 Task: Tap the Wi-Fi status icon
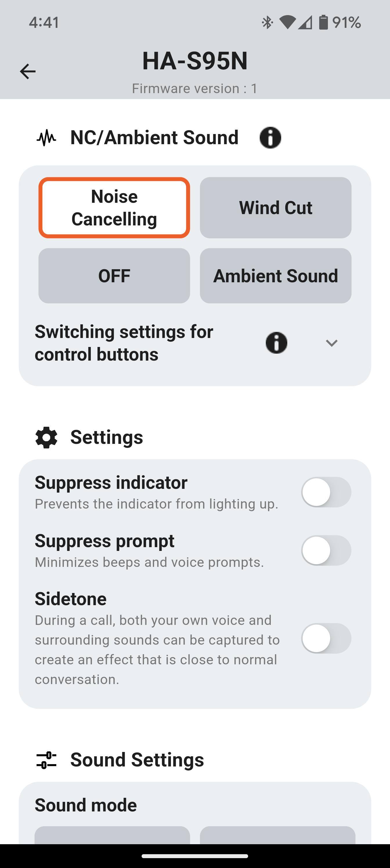[287, 23]
